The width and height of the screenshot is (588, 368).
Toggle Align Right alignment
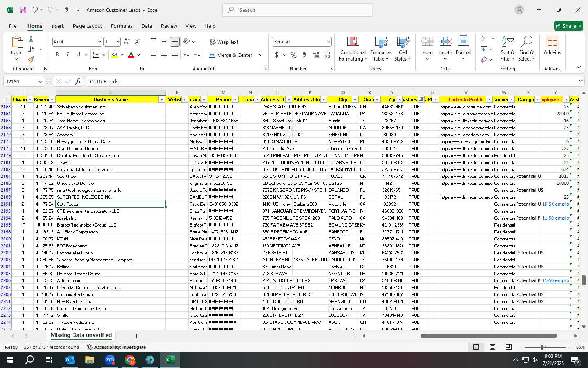click(174, 55)
